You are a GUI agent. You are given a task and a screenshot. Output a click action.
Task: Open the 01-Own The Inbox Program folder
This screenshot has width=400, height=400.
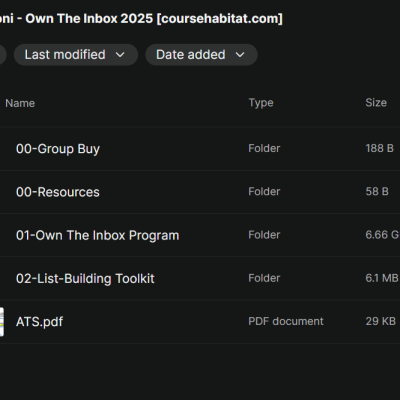(97, 235)
